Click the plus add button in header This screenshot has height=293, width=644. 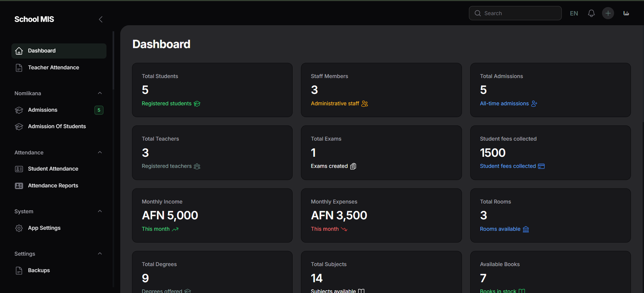click(608, 13)
